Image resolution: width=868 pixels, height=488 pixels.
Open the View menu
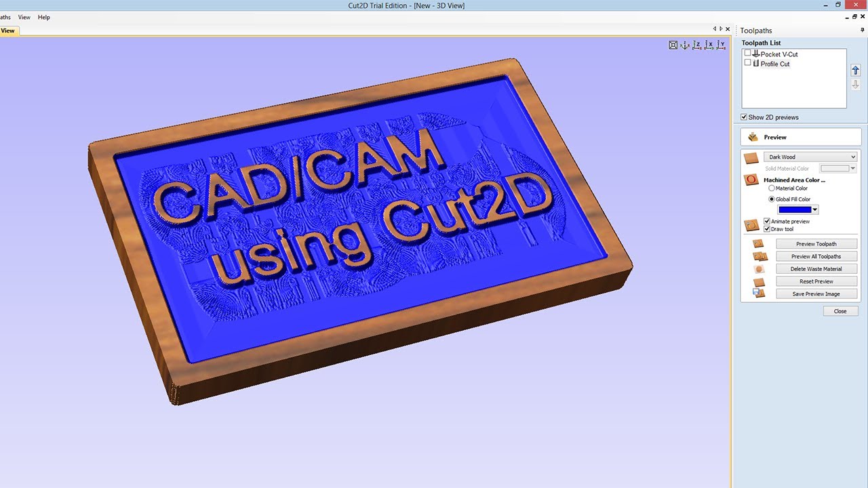tap(24, 17)
